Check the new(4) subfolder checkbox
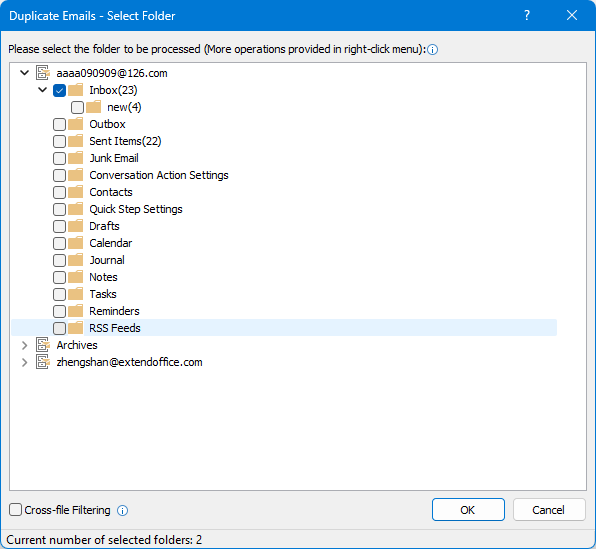The image size is (596, 549). click(x=77, y=108)
